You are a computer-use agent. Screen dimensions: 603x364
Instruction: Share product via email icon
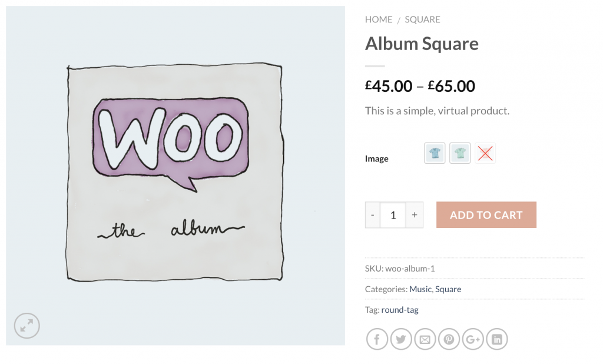click(425, 339)
